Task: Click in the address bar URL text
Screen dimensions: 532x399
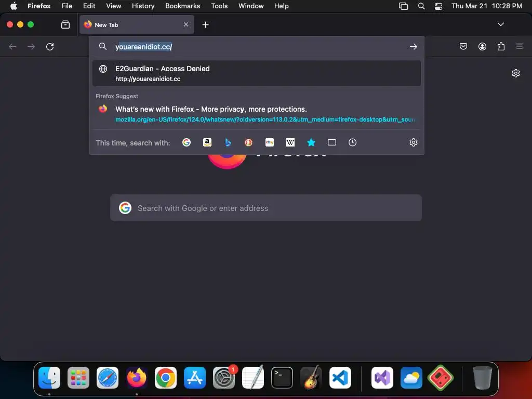Action: 143,47
